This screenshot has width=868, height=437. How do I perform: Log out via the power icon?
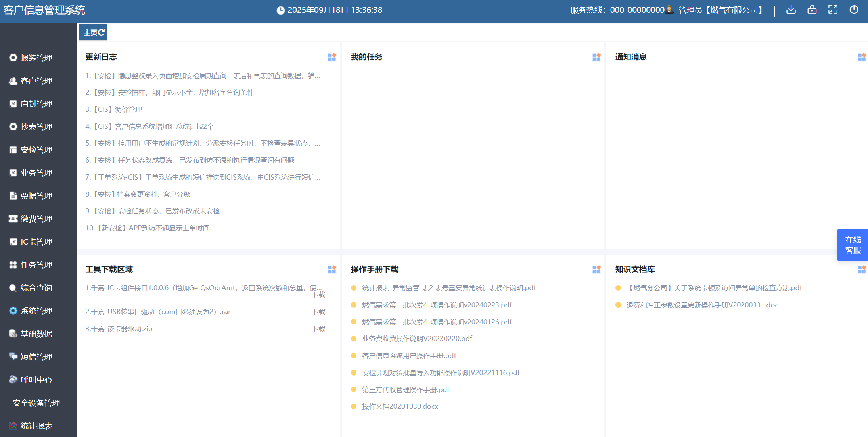pos(854,10)
